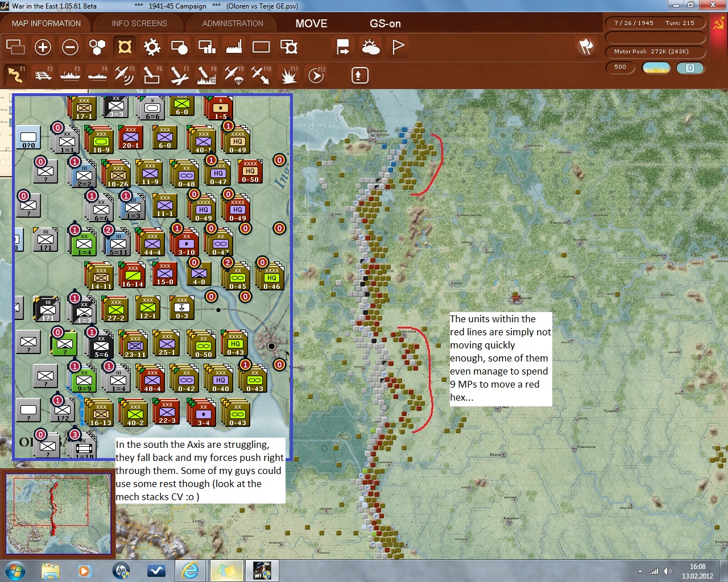The image size is (728, 582).
Task: Toggle the highlighted unit counters display
Action: [125, 47]
